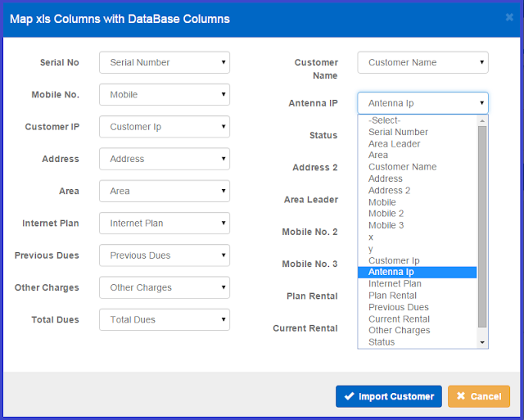
Task: Choose Plan Rental in the open list
Action: [417, 296]
